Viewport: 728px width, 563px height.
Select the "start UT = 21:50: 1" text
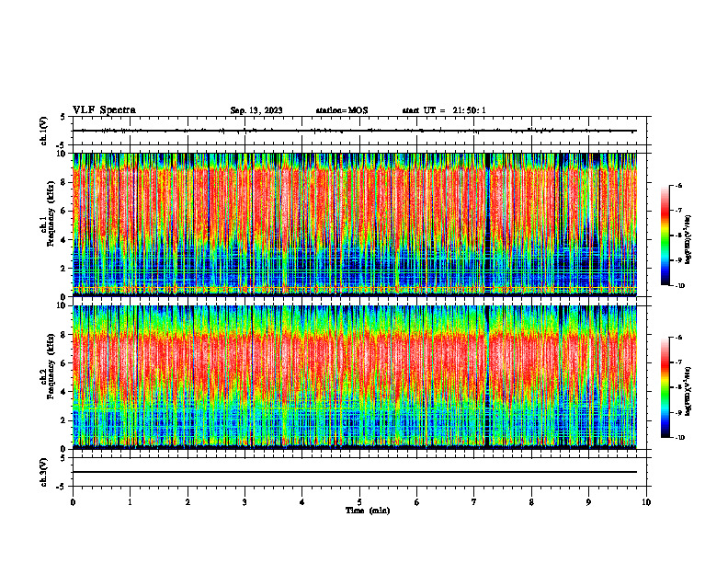[x=444, y=110]
